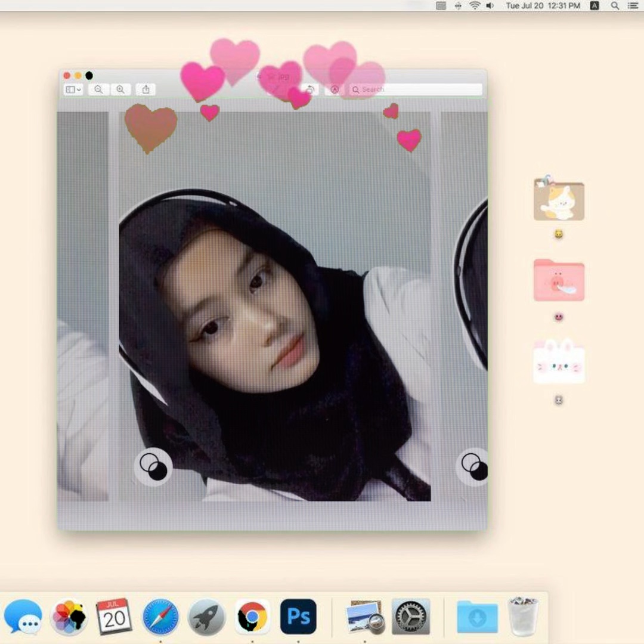
Task: Open the cat-themed folder on desktop
Action: click(x=559, y=200)
